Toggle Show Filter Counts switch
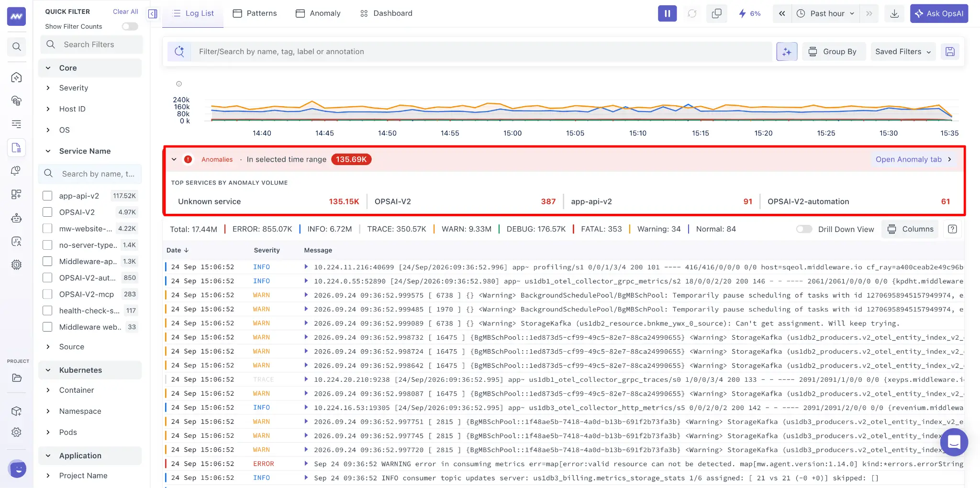The width and height of the screenshot is (980, 488). click(x=130, y=26)
